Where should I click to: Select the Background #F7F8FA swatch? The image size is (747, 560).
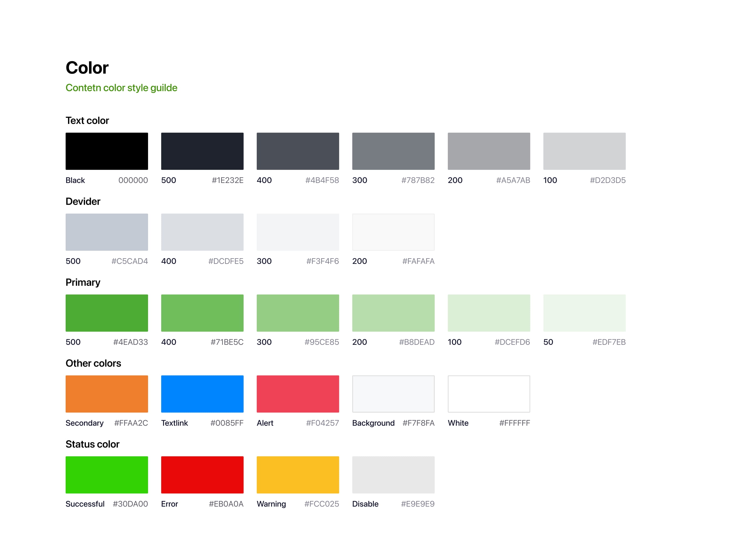click(x=393, y=394)
